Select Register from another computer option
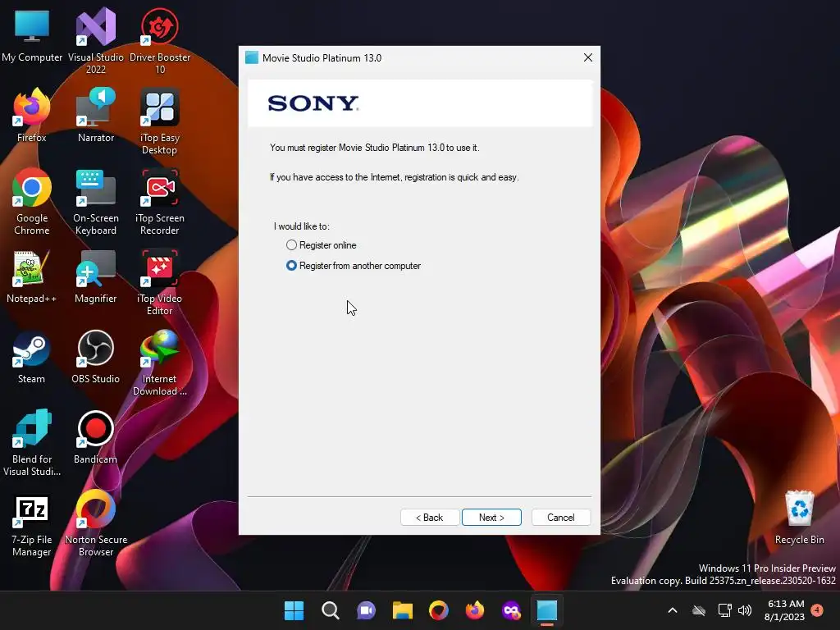This screenshot has width=840, height=630. [354, 266]
